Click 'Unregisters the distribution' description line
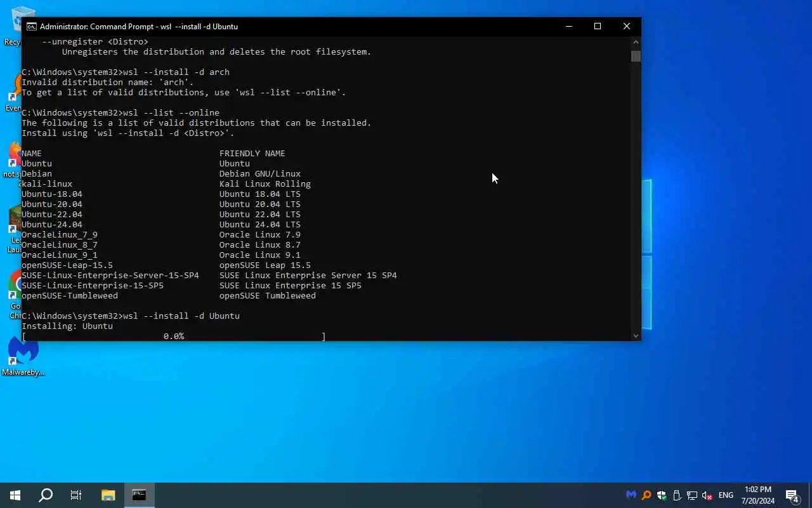 tap(217, 51)
